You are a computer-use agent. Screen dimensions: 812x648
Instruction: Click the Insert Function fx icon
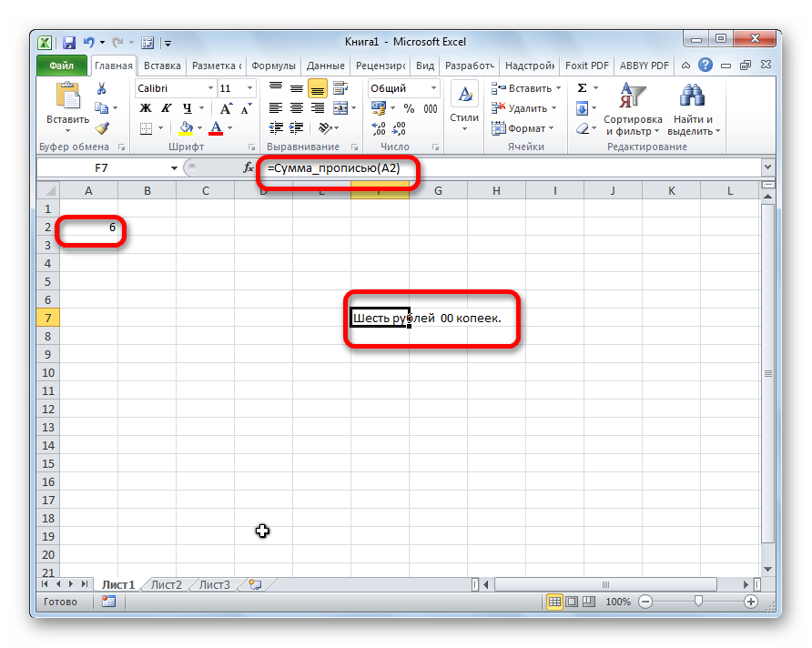tap(249, 168)
